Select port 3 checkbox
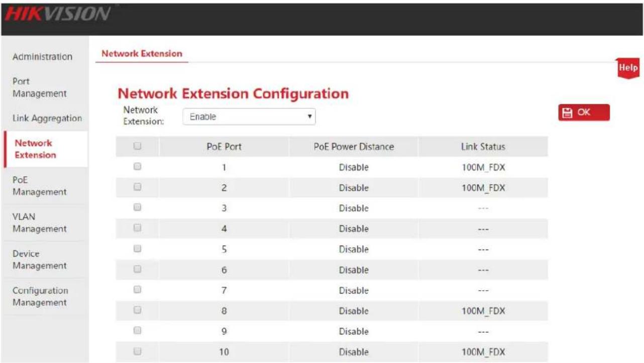Image resolution: width=644 pixels, height=363 pixels. click(x=137, y=207)
